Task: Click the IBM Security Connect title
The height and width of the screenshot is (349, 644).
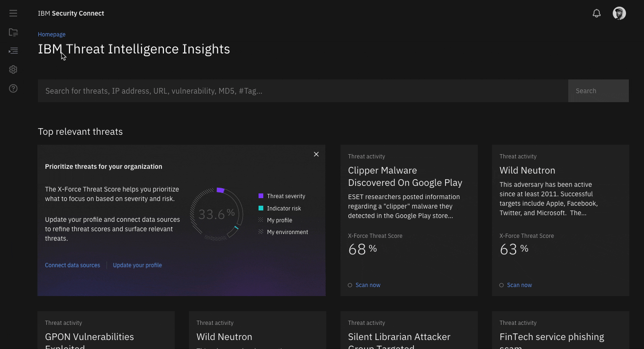Action: point(71,13)
